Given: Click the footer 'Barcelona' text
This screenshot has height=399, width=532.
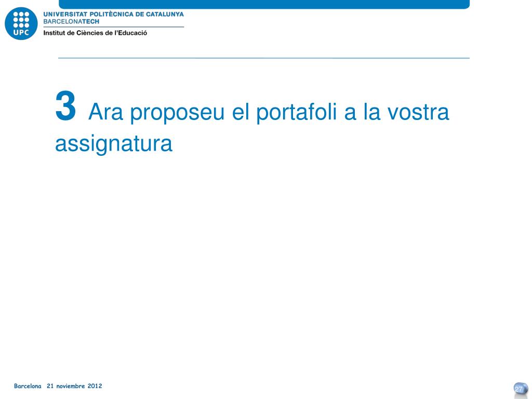Looking at the screenshot, I should [x=28, y=386].
